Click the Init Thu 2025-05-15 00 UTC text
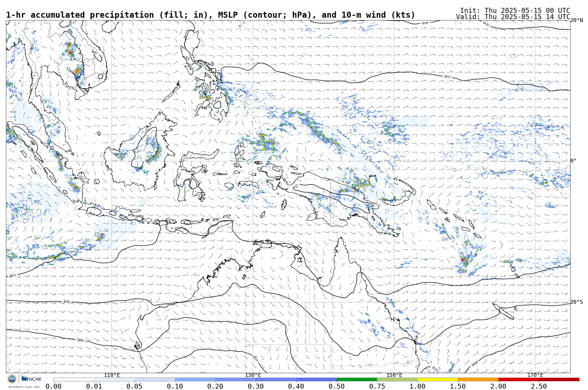This screenshot has height=390, width=588. tap(515, 11)
